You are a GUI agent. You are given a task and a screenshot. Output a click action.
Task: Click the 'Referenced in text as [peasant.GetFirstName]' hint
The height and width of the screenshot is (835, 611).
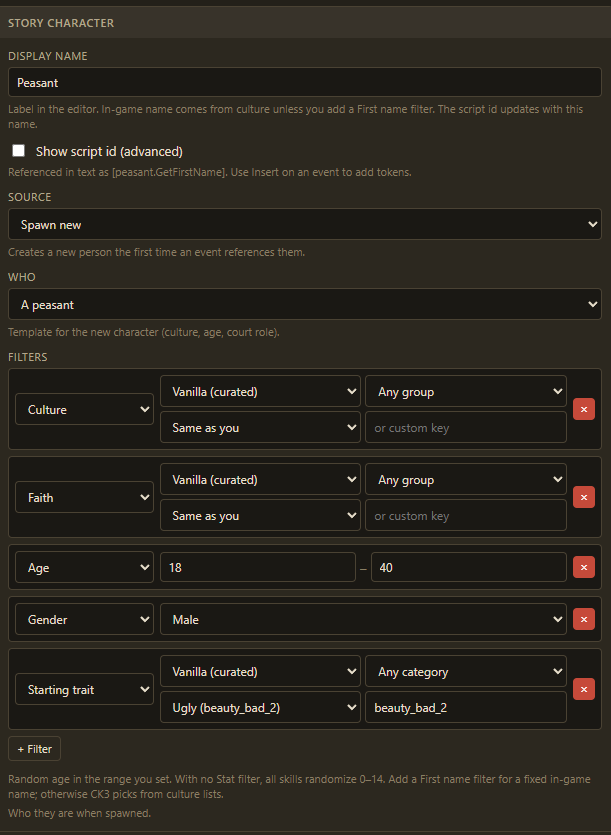209,172
